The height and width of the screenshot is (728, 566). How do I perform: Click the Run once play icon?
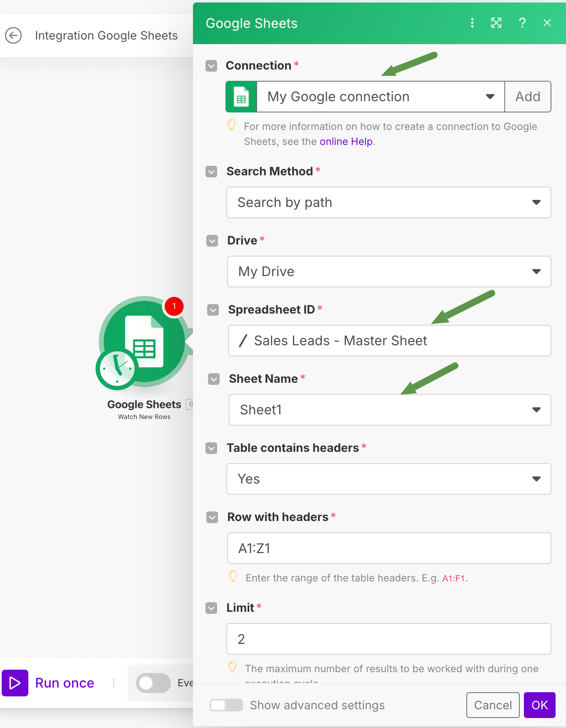15,683
